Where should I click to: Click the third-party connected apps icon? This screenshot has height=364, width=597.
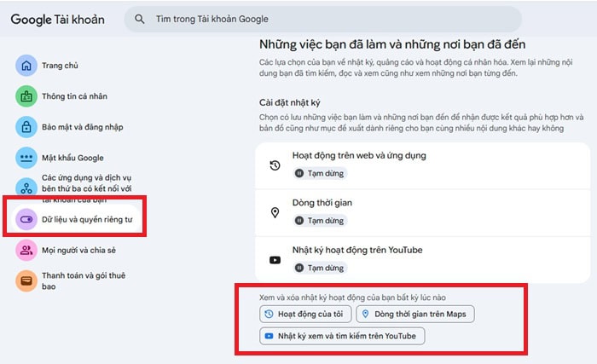26,188
